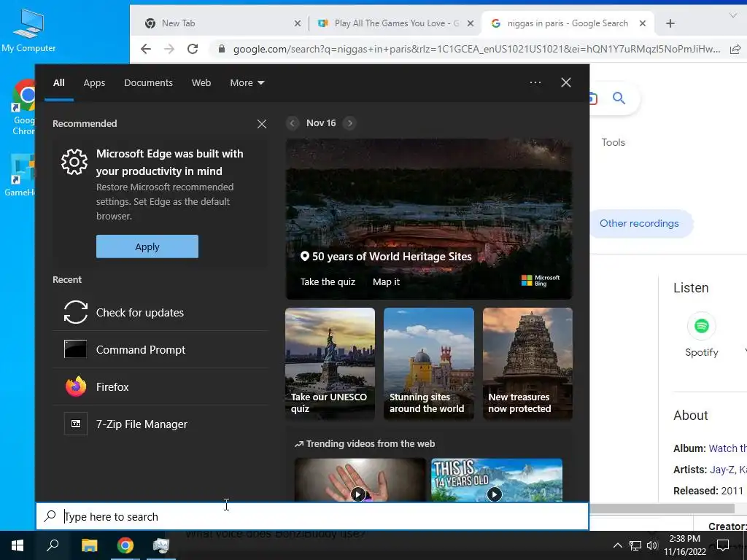
Task: Open File Explorer from taskbar
Action: pyautogui.click(x=89, y=545)
